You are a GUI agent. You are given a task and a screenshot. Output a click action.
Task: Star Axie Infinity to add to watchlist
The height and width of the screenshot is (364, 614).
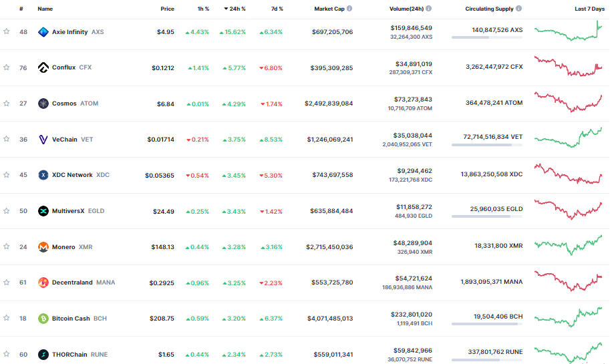7,31
